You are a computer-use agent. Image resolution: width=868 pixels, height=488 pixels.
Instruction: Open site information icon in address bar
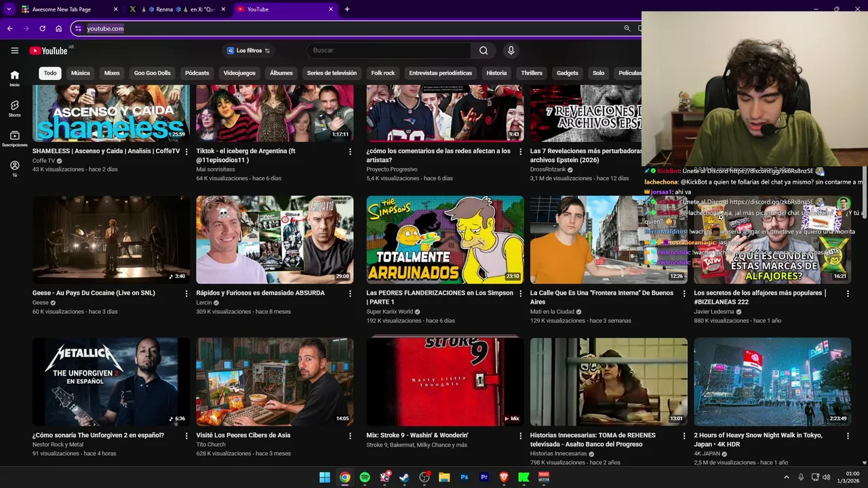coord(79,28)
